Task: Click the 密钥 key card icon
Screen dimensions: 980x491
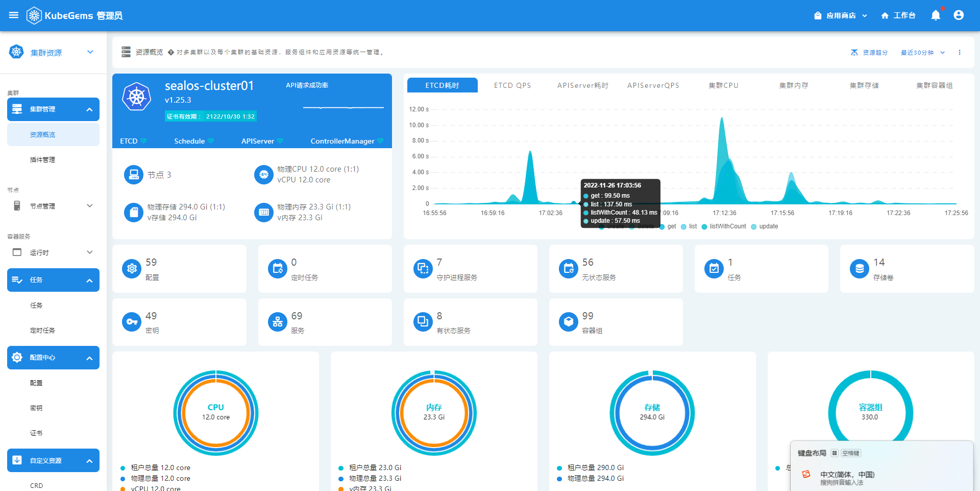Action: [x=132, y=322]
